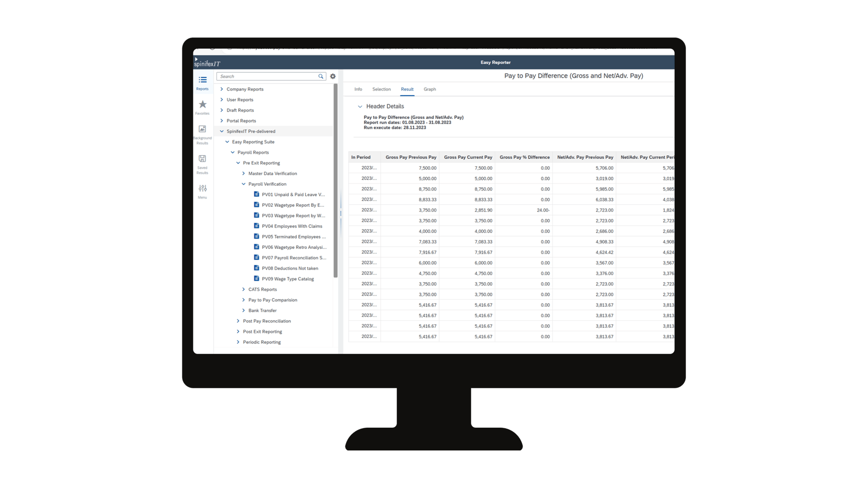Screen dimensions: 868x488
Task: Collapse the Payroll Verification folder
Action: pos(244,184)
